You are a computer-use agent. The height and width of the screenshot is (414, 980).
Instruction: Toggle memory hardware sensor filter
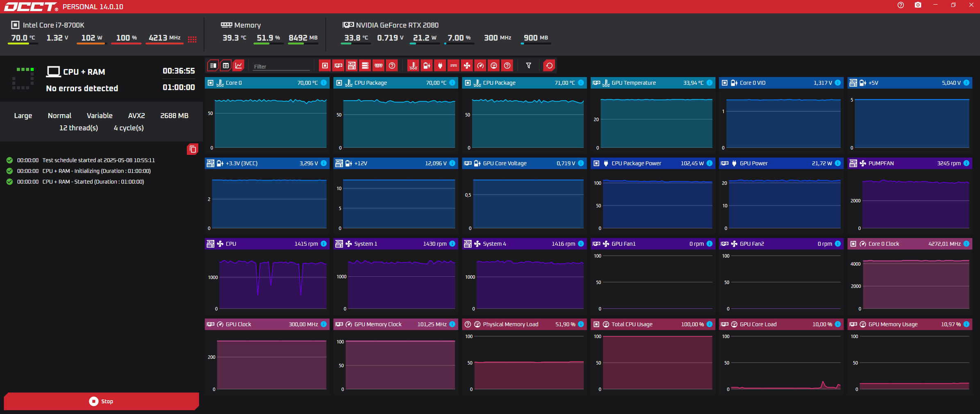coord(379,66)
